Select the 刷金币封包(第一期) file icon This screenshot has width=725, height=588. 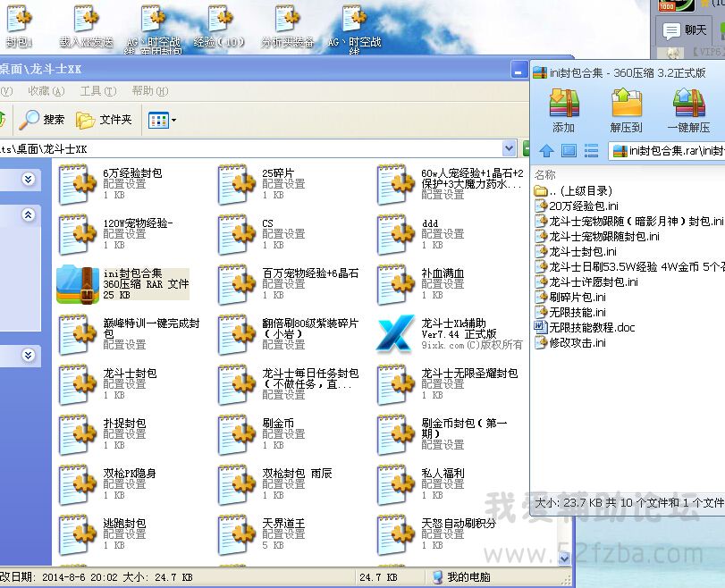tap(395, 434)
